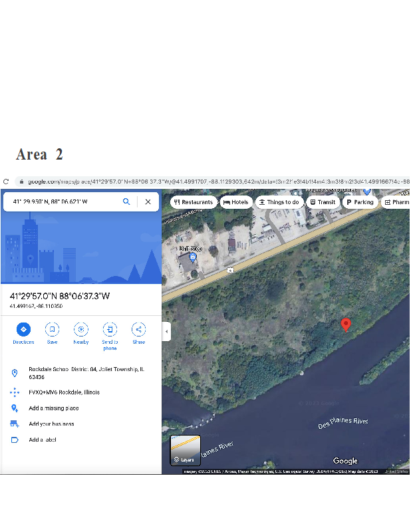
Task: Click Add a missing place
Action: (x=53, y=408)
